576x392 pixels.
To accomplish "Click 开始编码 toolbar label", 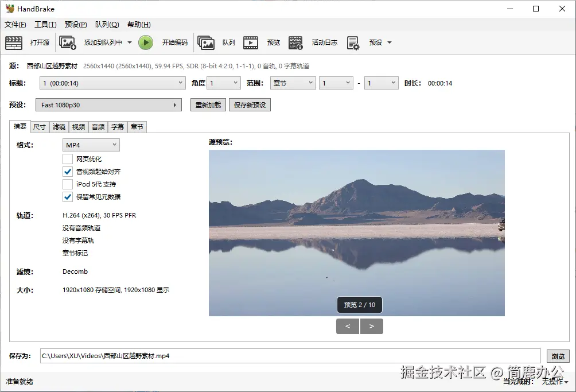I will pyautogui.click(x=175, y=42).
